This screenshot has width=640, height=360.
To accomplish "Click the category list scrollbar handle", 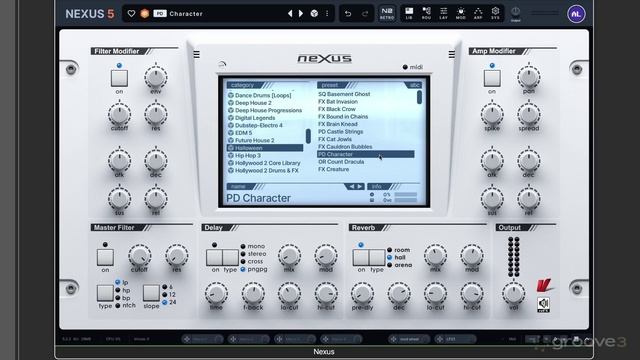I will (308, 136).
